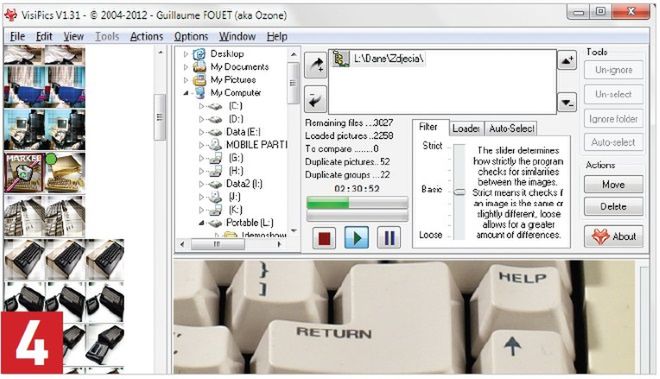Click the 'Duplicate groups ...22' text
The width and height of the screenshot is (660, 379).
[347, 175]
